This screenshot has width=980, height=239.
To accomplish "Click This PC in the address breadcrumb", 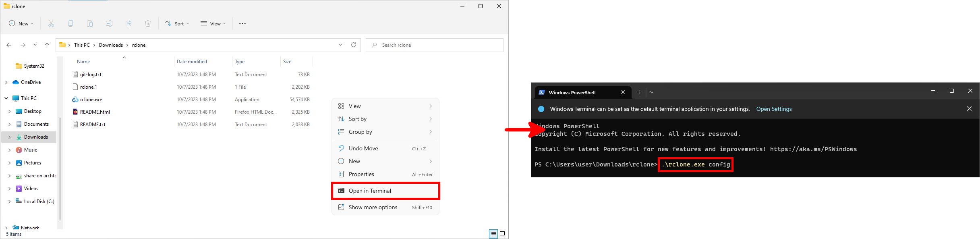I will (82, 45).
